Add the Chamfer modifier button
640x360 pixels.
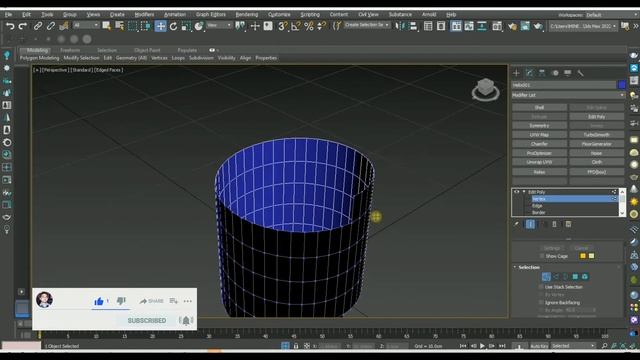tap(540, 144)
